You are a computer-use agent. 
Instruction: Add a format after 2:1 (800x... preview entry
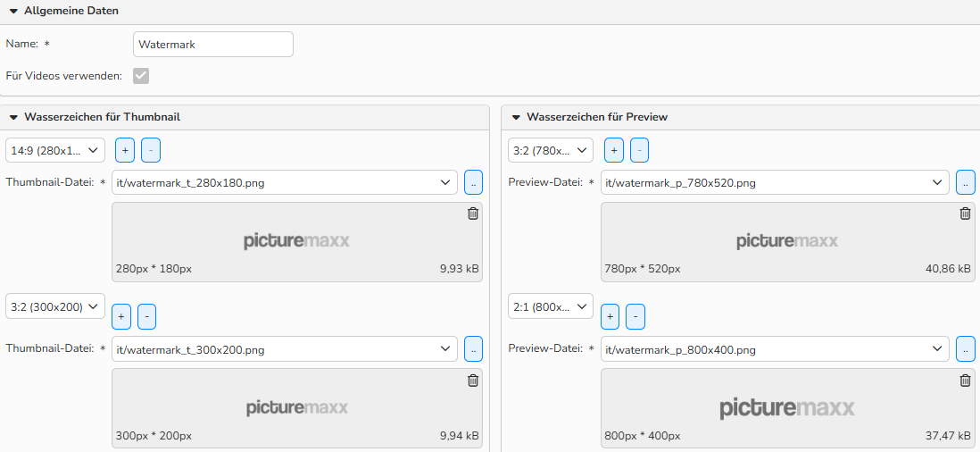[610, 316]
